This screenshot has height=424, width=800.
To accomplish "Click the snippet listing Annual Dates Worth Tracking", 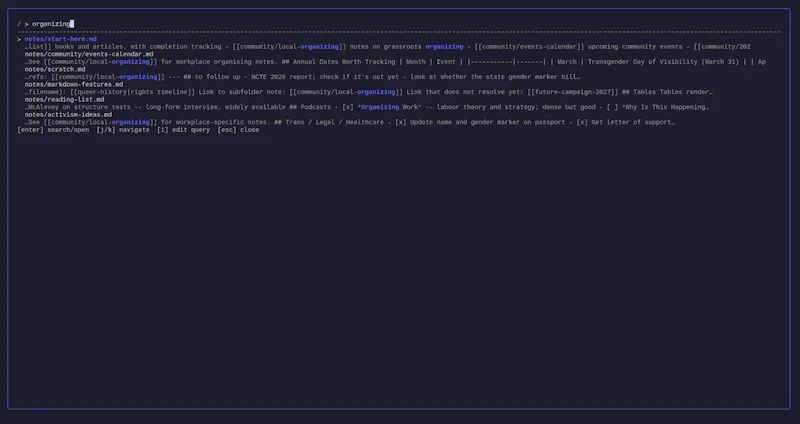I will coord(395,62).
